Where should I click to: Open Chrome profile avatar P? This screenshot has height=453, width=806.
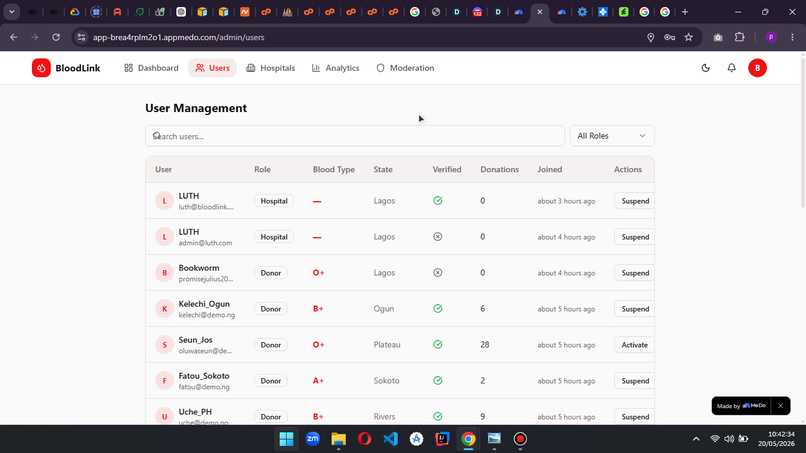coord(771,37)
